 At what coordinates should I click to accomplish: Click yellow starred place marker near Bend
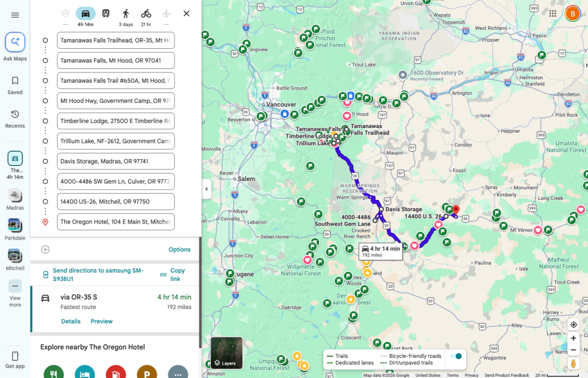tap(367, 273)
